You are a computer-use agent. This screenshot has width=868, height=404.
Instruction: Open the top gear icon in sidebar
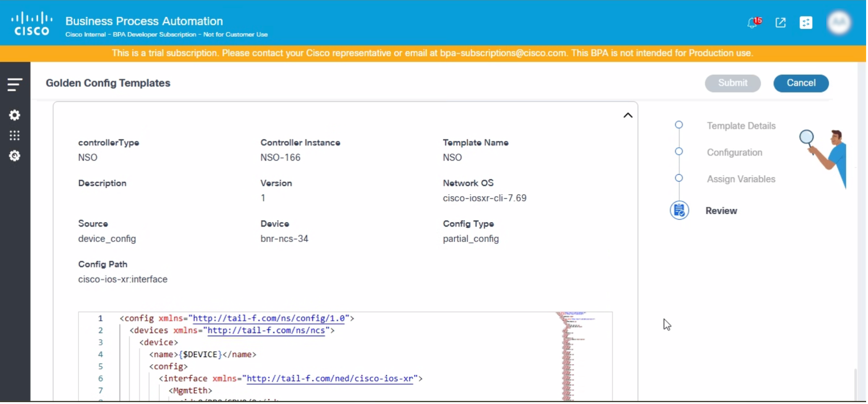[15, 116]
